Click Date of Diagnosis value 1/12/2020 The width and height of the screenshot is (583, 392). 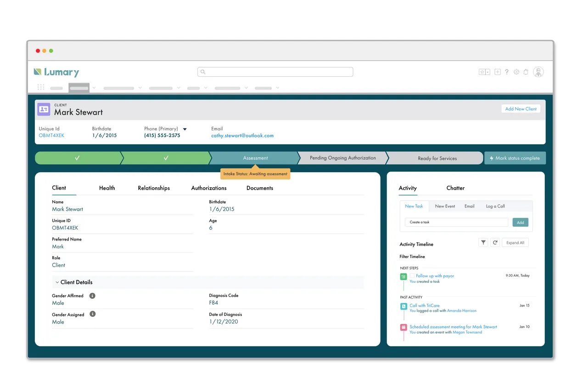(x=224, y=322)
